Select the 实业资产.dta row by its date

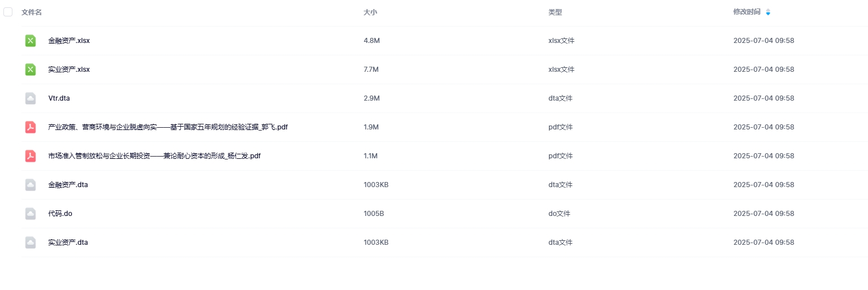763,243
